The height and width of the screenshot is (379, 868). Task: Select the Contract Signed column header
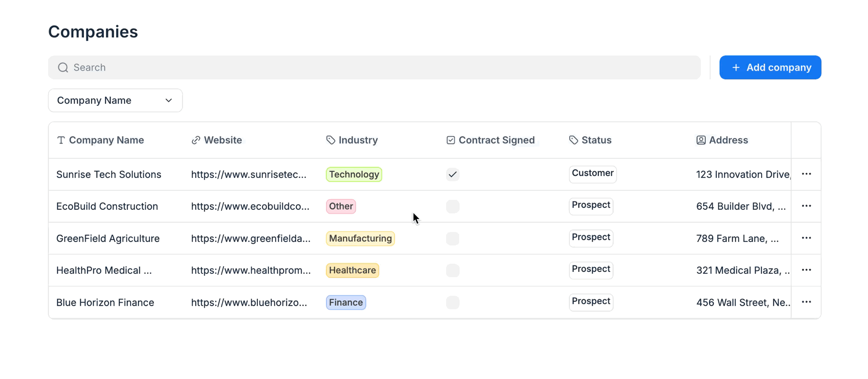(496, 140)
